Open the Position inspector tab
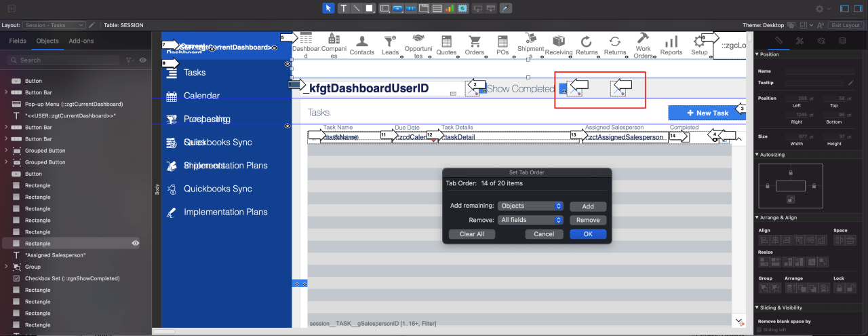868x336 pixels. coord(779,41)
